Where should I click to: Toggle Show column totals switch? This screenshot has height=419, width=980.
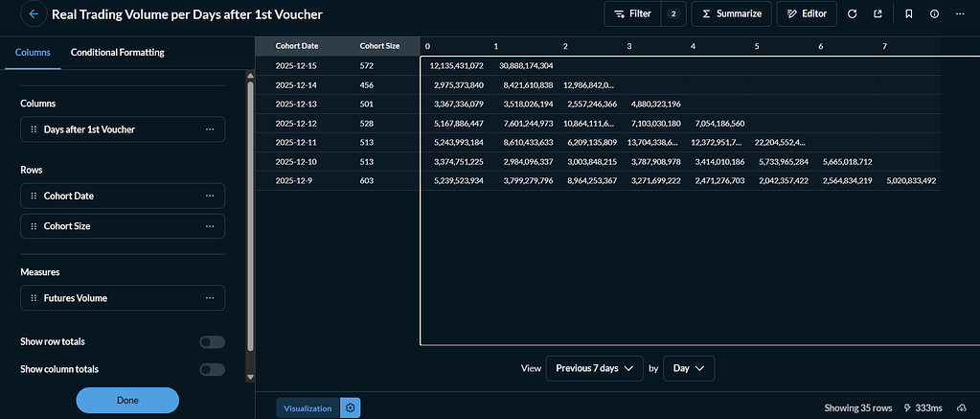(x=212, y=369)
